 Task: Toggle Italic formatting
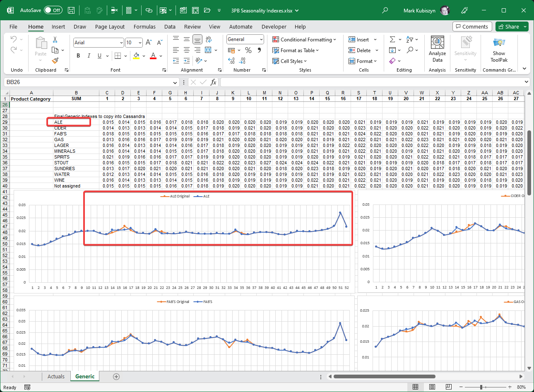click(89, 55)
